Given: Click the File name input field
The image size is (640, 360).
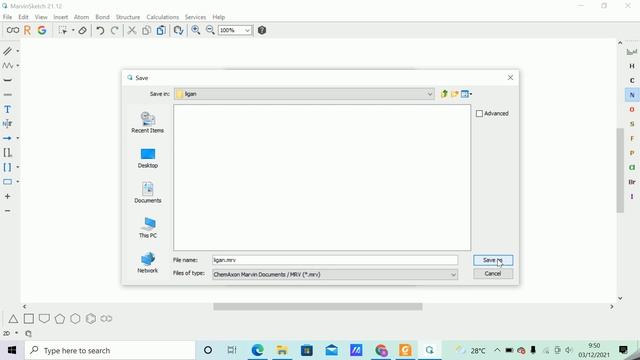Looking at the screenshot, I should tap(335, 260).
